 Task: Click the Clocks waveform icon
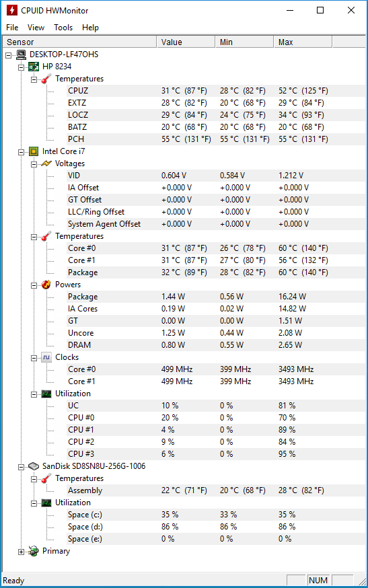46,357
